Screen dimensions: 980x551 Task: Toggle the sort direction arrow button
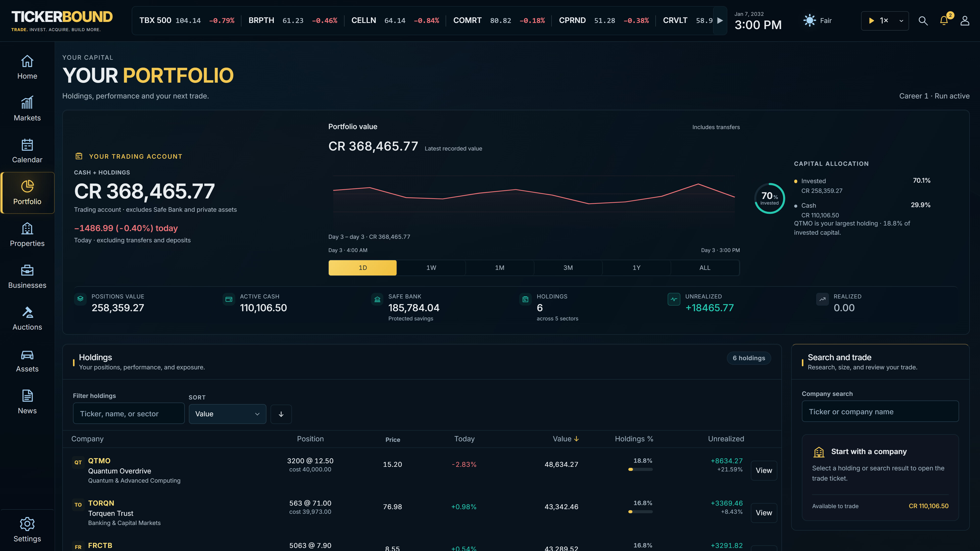(x=281, y=414)
